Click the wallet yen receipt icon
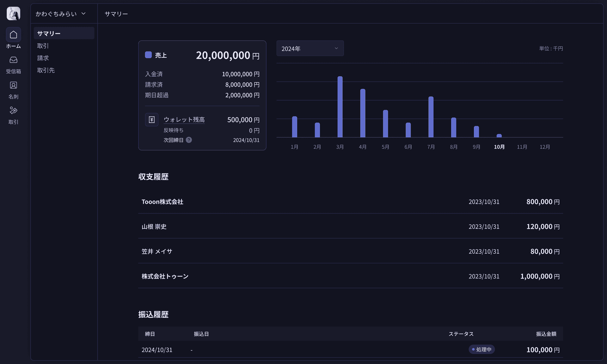607x364 pixels. (x=152, y=120)
